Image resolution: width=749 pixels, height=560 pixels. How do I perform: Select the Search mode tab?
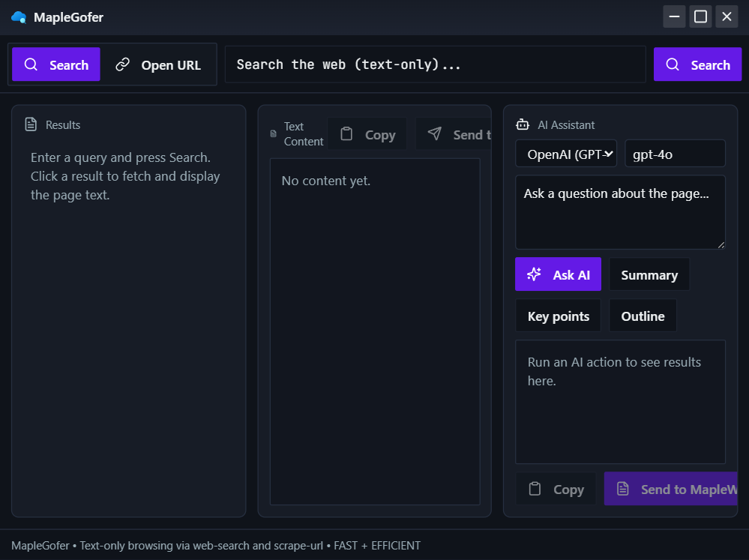[x=56, y=64]
